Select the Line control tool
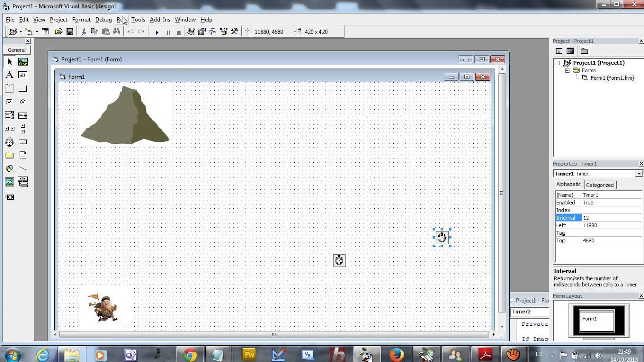This screenshot has width=644, height=362. [23, 168]
